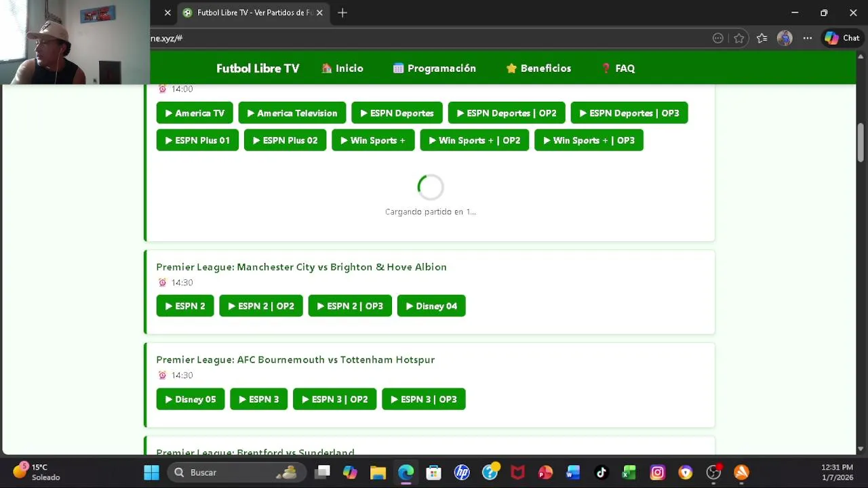This screenshot has height=488, width=868.
Task: Open the Copilot Chat button in Edge
Action: [x=842, y=39]
